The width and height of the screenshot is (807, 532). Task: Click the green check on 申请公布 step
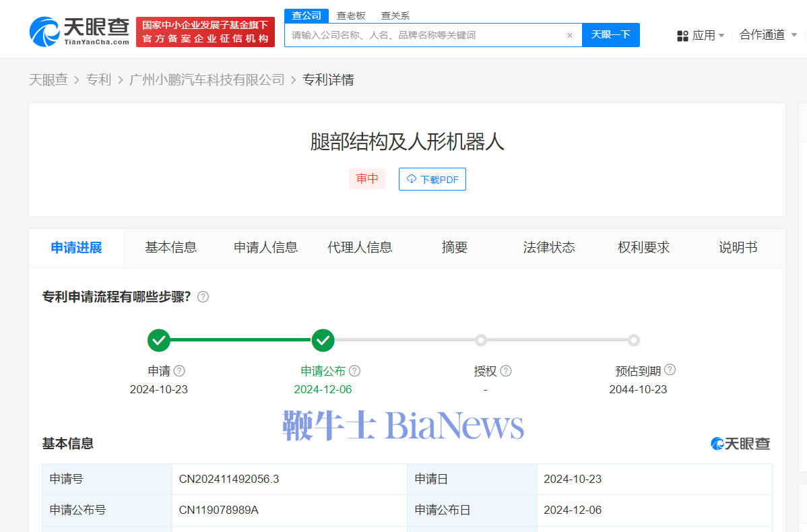[323, 340]
